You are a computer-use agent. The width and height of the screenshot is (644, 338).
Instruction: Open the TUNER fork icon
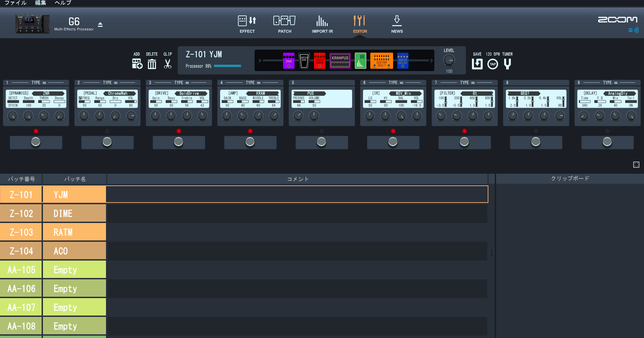(507, 64)
